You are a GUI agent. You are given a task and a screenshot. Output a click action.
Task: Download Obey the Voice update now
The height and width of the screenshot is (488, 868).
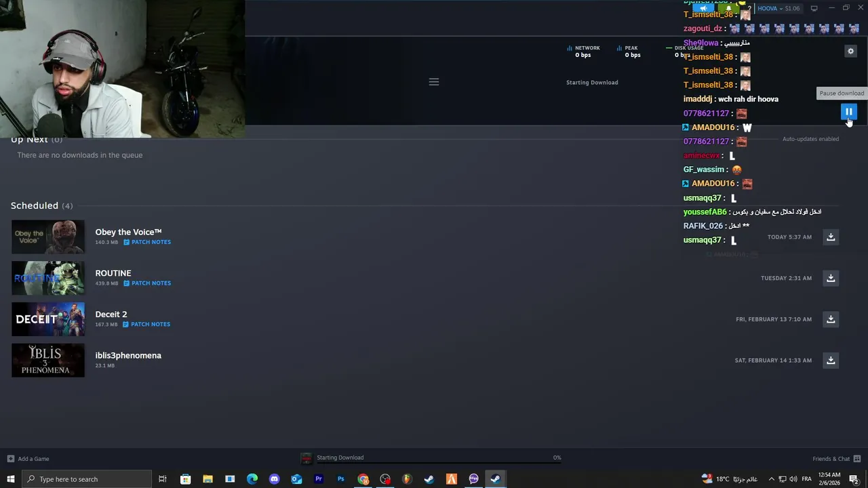click(831, 237)
